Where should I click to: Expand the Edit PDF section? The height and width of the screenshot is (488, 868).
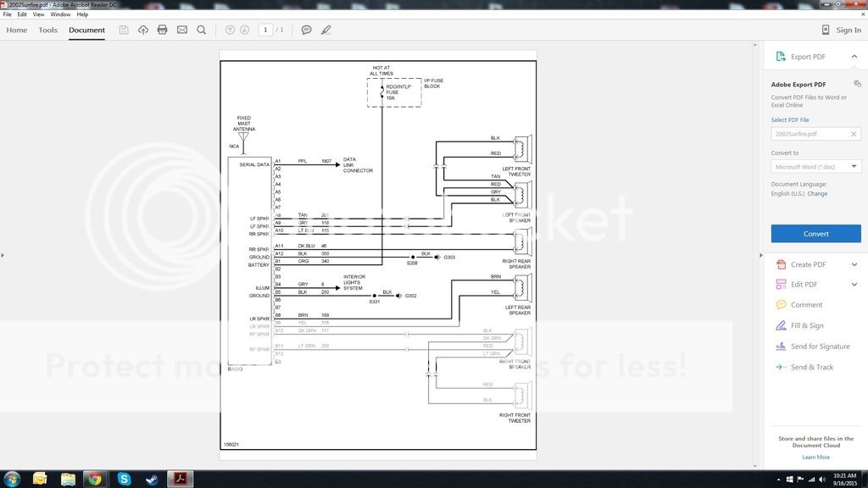coord(854,285)
